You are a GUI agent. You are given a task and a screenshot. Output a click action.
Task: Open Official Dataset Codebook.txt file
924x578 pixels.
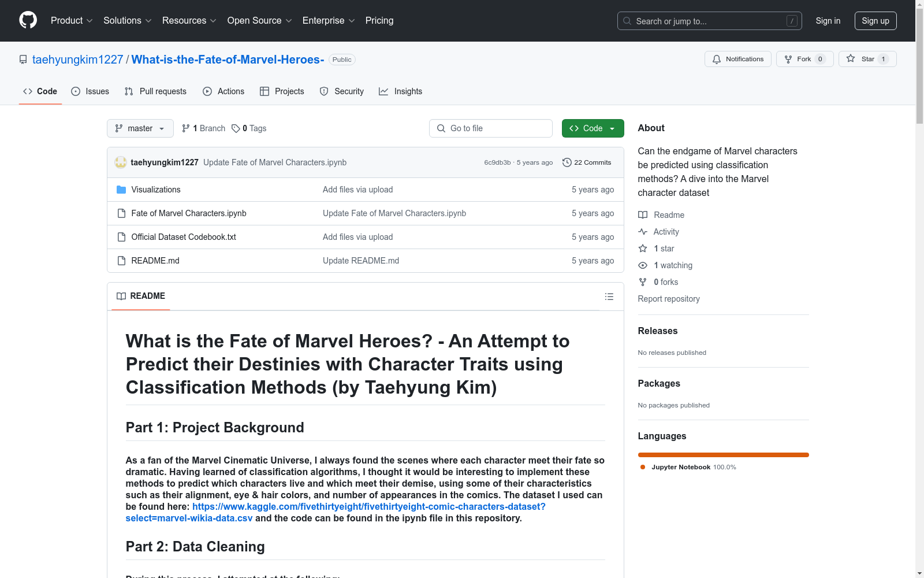point(184,237)
